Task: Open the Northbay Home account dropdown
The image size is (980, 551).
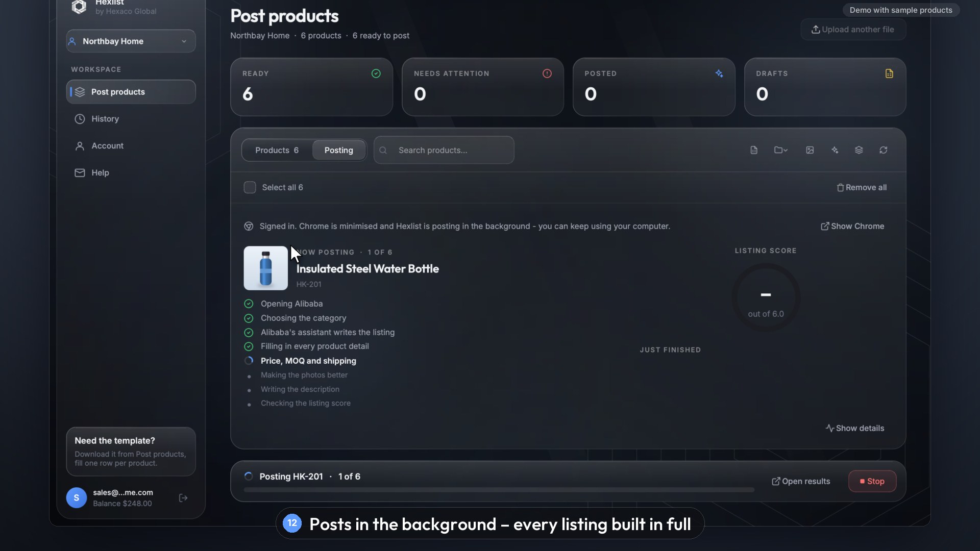Action: click(x=131, y=41)
